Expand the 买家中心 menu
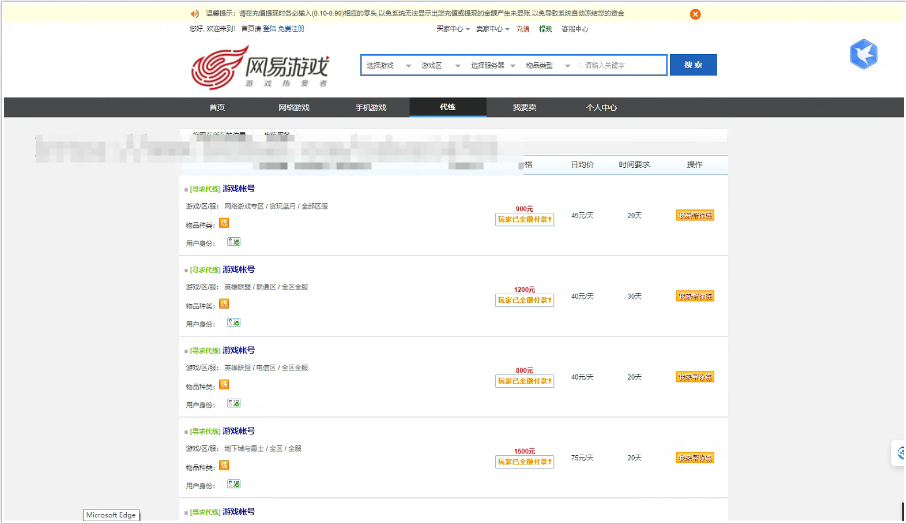 (x=454, y=29)
